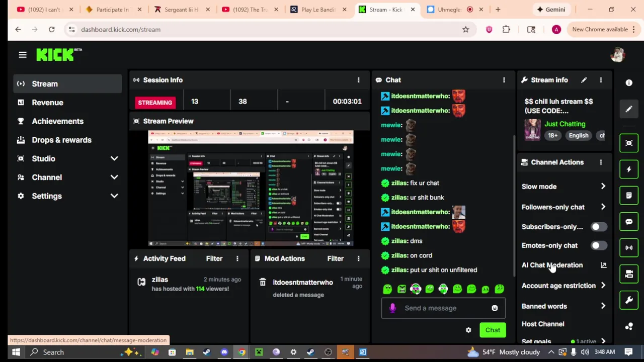Image resolution: width=644 pixels, height=362 pixels.
Task: Click the pencil edit button in right toolbar
Action: (629, 109)
